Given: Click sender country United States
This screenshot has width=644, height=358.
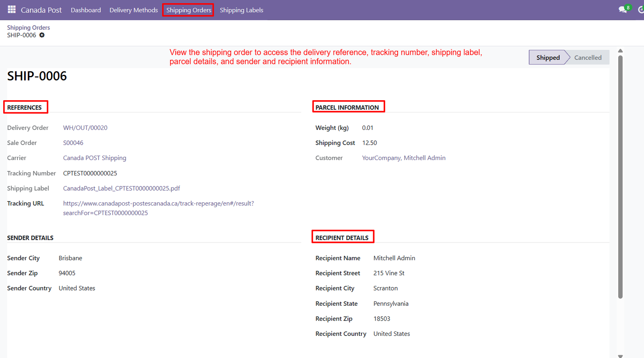Looking at the screenshot, I should [77, 288].
